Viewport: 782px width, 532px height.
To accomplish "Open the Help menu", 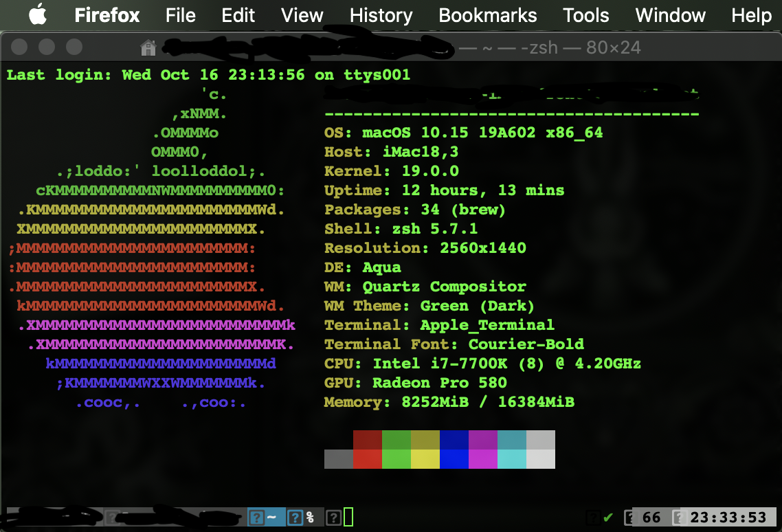I will pyautogui.click(x=751, y=16).
